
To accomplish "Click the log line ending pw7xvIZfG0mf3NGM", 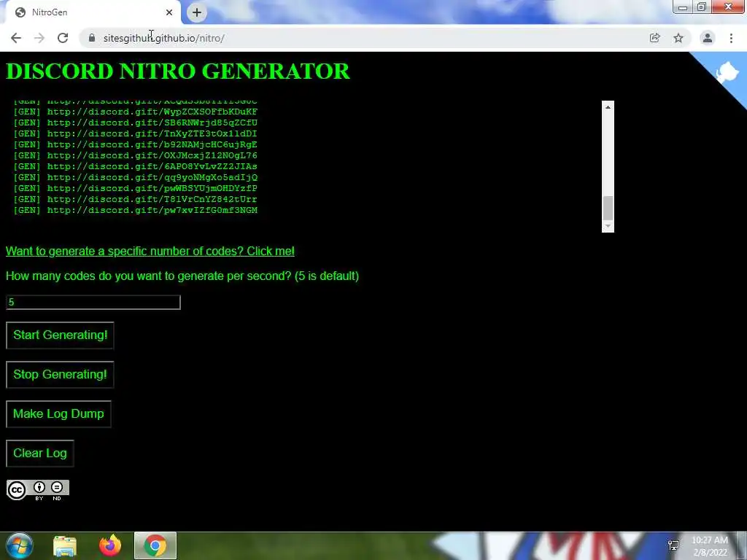I will (136, 211).
